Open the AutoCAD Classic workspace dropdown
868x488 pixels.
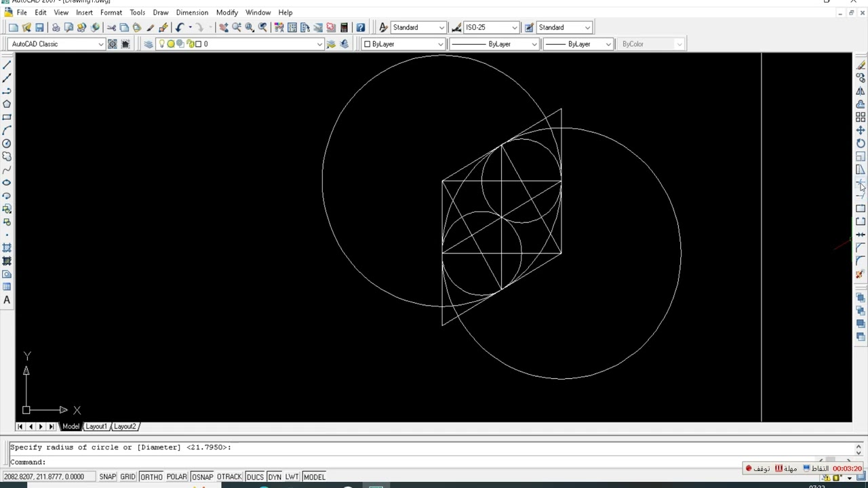pyautogui.click(x=101, y=44)
